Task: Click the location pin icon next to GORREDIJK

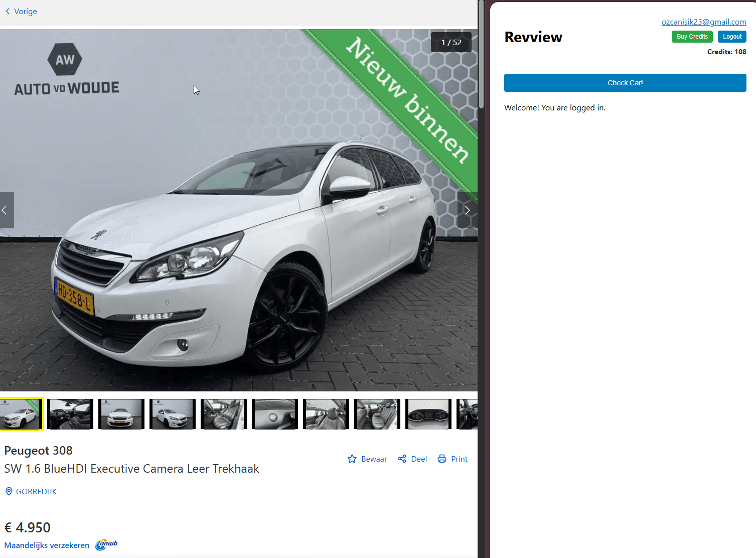Action: coord(9,491)
